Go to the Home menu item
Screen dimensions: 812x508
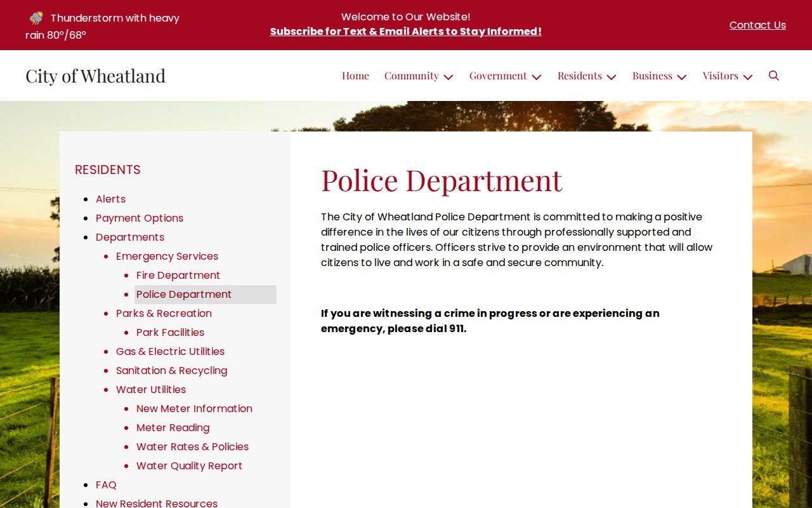pos(355,76)
